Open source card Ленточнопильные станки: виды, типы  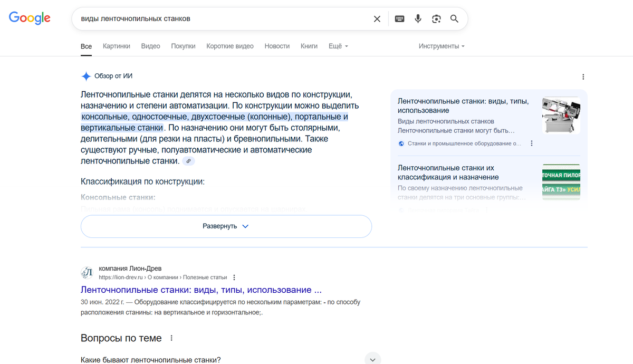[463, 106]
